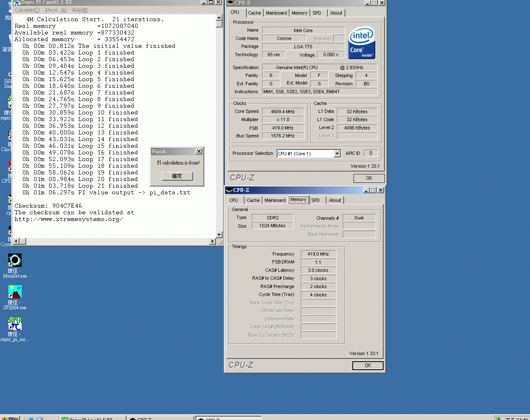Viewport: 530px width, 420px height.
Task: Click Super PI horizontal scrollbar left arrow
Action: (16, 241)
